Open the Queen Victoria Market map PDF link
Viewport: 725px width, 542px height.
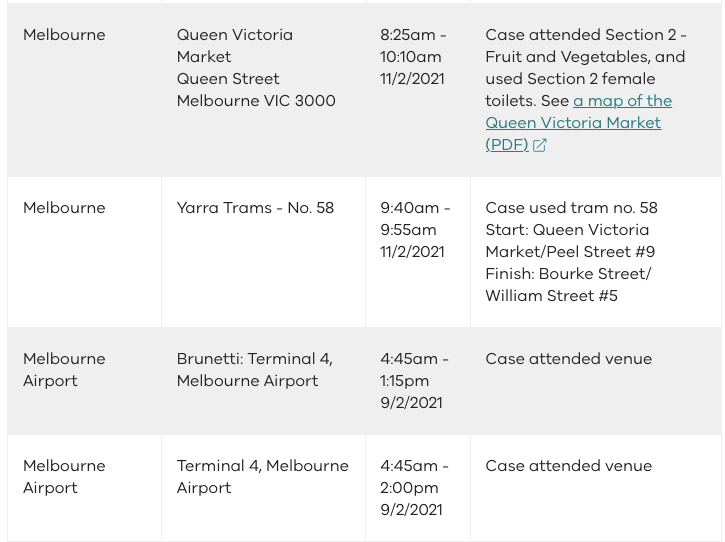tap(578, 123)
